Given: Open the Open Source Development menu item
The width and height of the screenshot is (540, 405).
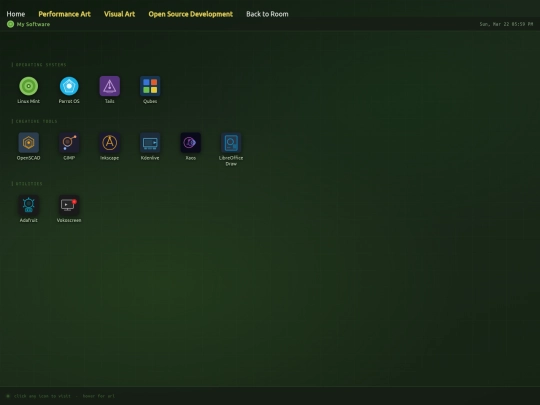Looking at the screenshot, I should 191,14.
